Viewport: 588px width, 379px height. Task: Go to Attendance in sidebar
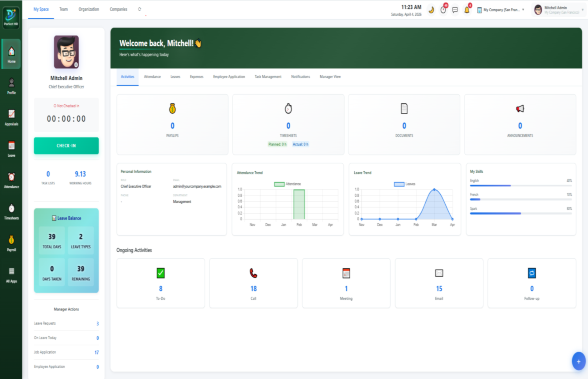point(11,180)
